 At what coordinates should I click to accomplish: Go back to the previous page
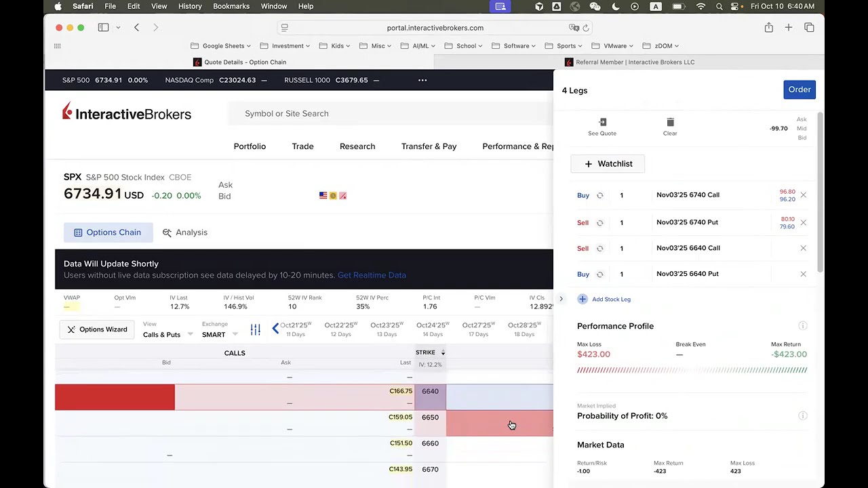pyautogui.click(x=136, y=28)
